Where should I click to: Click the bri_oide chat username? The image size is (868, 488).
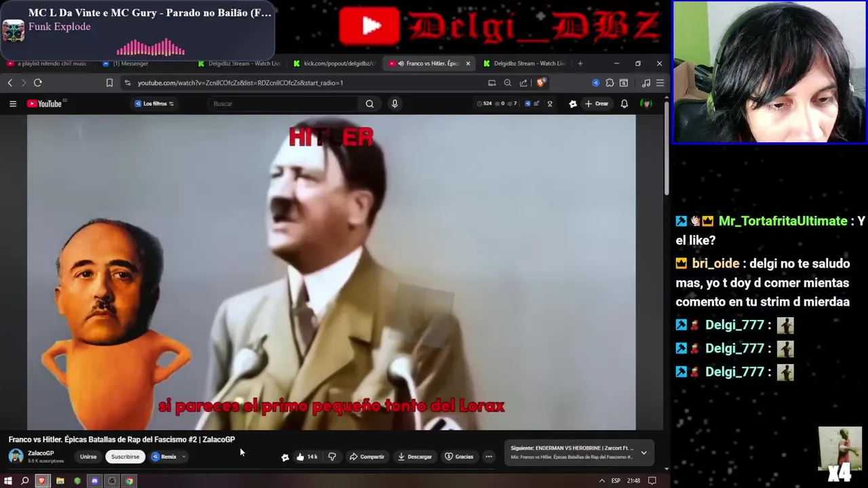(715, 264)
